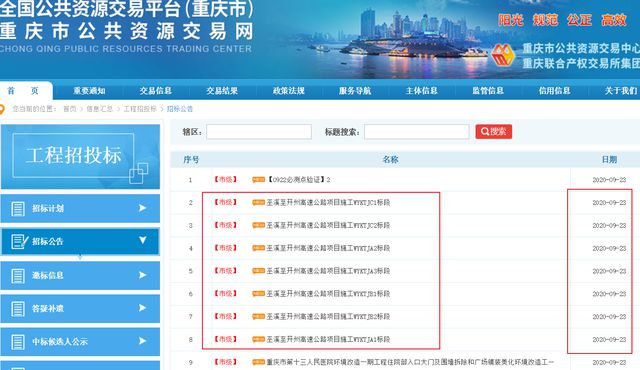Click the red 搜索 search button
Screen dimensions: 640x370
[493, 132]
